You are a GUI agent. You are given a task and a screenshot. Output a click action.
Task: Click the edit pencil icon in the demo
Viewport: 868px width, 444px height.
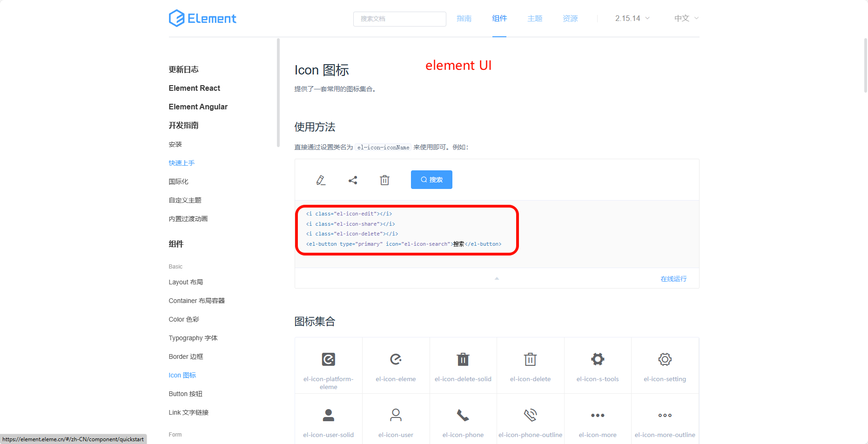[x=321, y=180]
